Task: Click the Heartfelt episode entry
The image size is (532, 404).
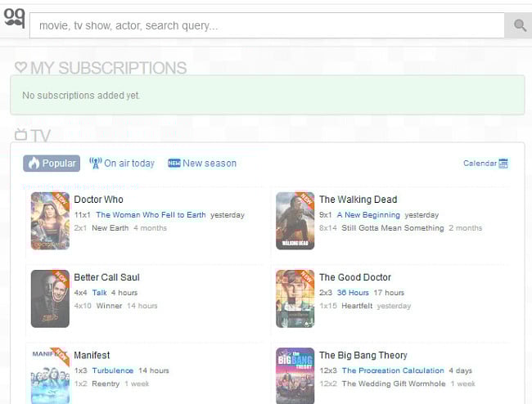Action: coord(357,306)
